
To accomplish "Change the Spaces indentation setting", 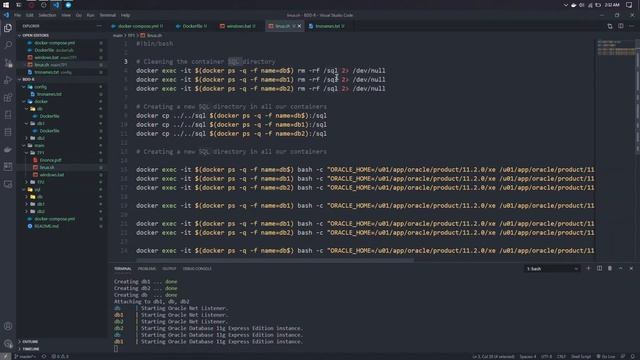I will click(527, 356).
